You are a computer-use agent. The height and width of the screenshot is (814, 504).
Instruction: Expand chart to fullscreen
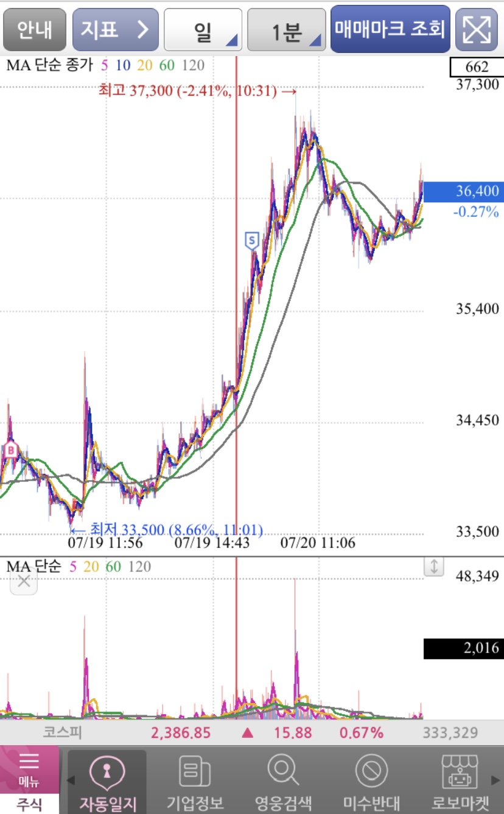pos(477,29)
